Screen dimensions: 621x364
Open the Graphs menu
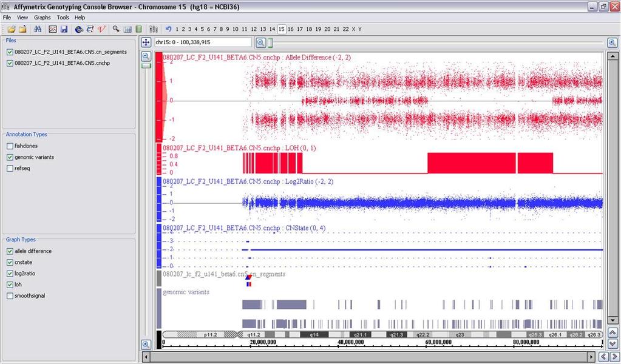[42, 18]
